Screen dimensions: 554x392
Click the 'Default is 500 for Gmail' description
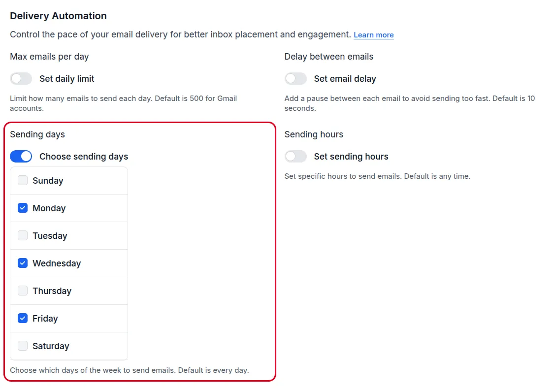pyautogui.click(x=123, y=103)
